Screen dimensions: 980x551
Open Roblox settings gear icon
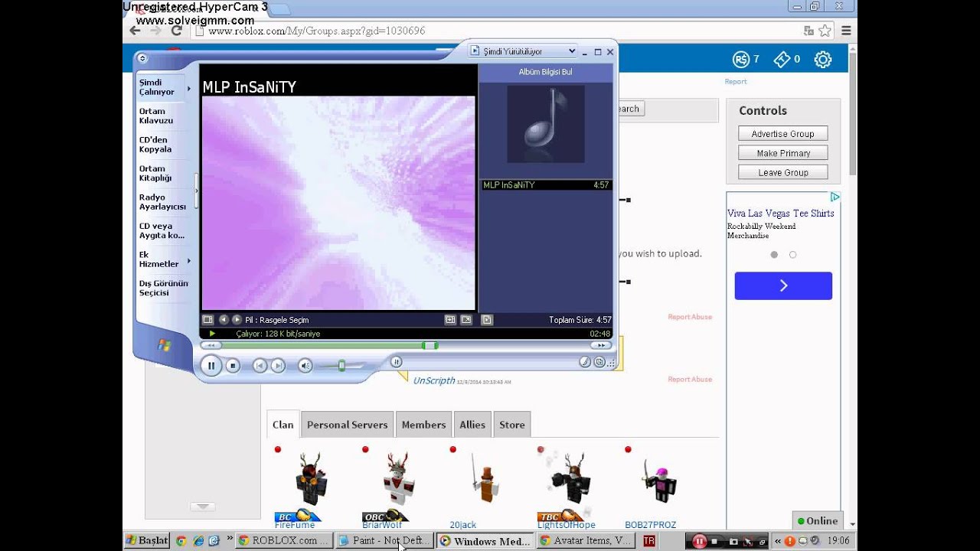pos(823,59)
